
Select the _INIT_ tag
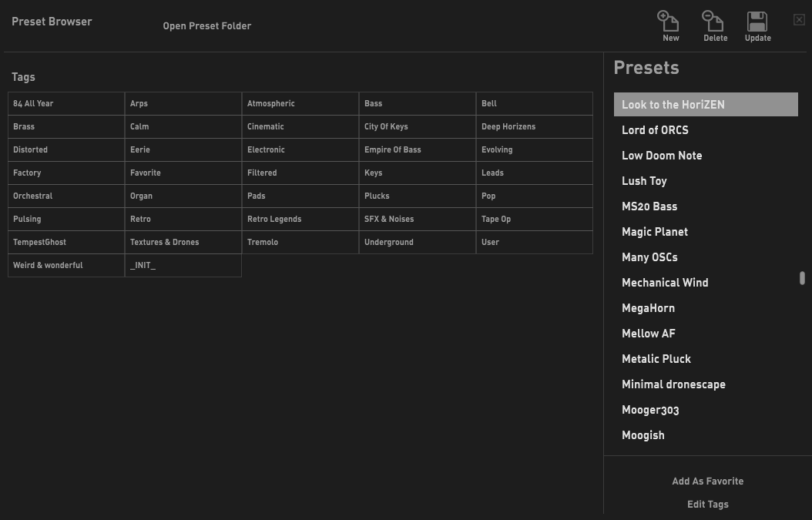point(183,266)
